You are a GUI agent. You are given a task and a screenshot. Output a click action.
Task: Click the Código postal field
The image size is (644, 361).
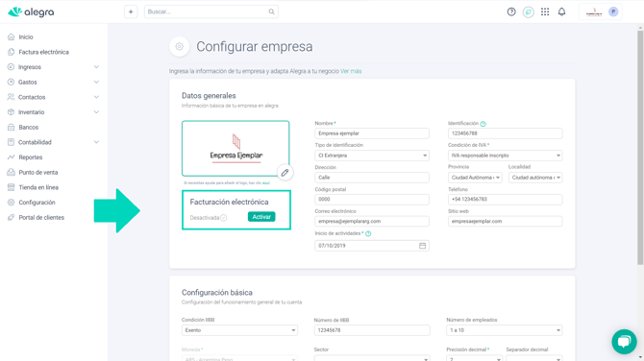click(x=372, y=200)
